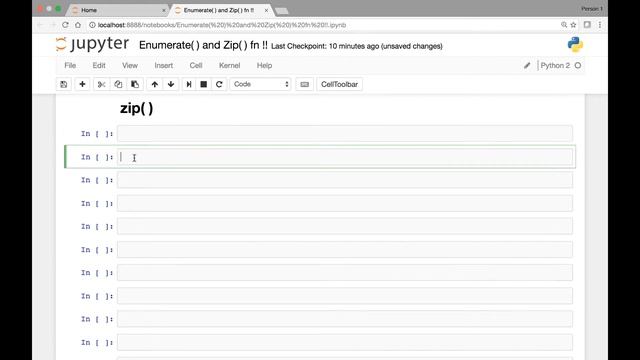Paste cells below icon
This screenshot has height=360, width=640.
pyautogui.click(x=135, y=84)
